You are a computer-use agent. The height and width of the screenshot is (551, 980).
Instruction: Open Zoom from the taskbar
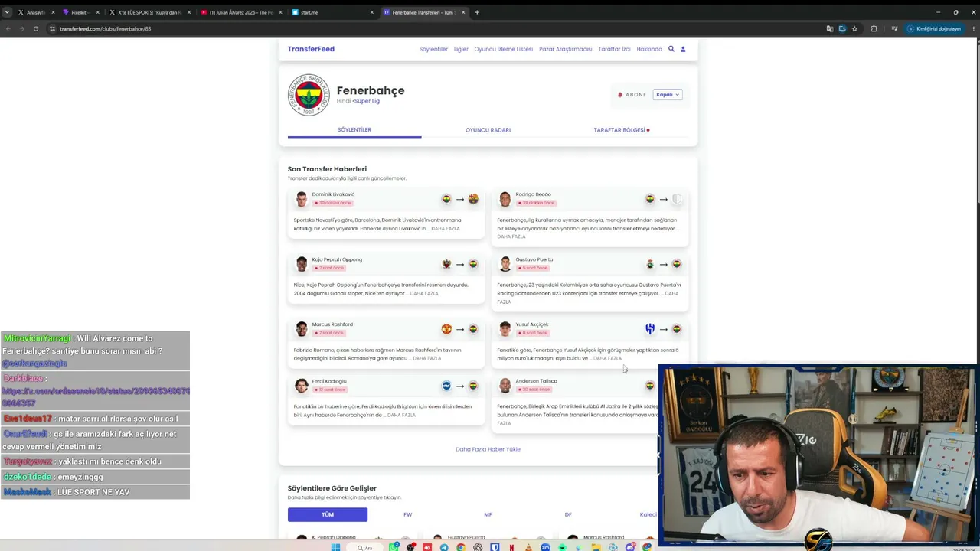click(x=546, y=547)
